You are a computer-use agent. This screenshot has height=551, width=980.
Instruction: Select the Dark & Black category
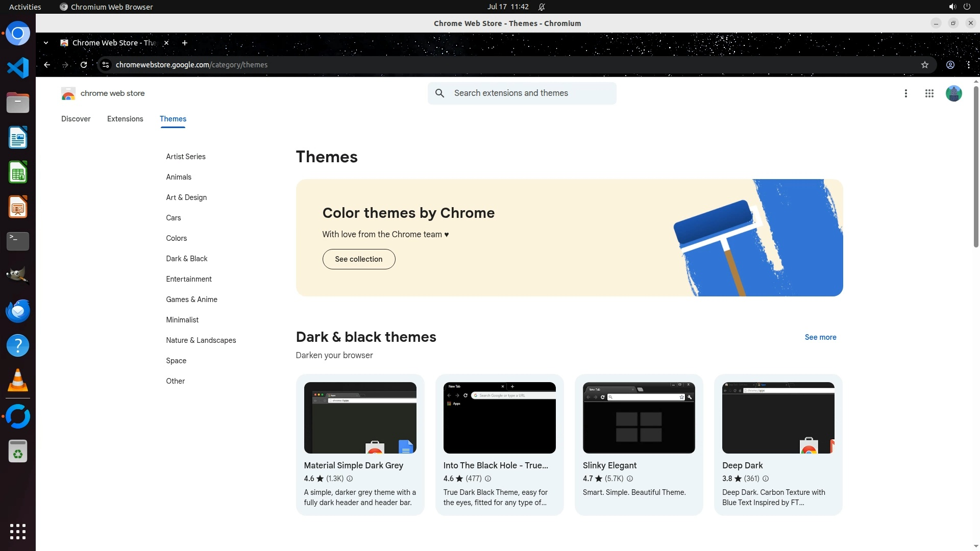[x=186, y=259]
